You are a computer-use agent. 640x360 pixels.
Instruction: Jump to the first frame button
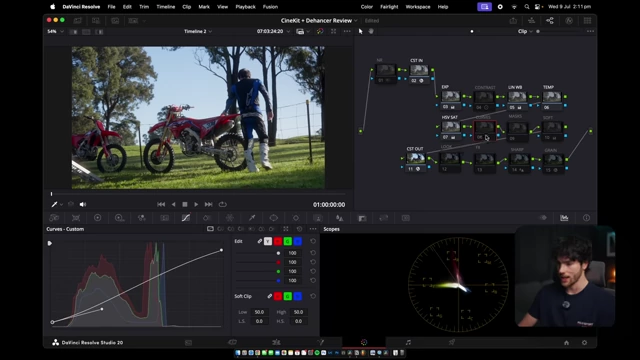(x=161, y=204)
